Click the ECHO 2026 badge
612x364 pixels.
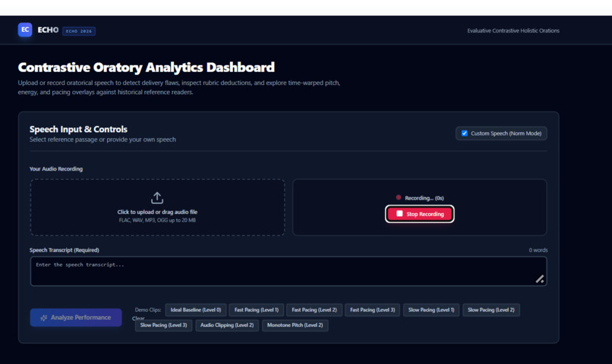coord(79,31)
